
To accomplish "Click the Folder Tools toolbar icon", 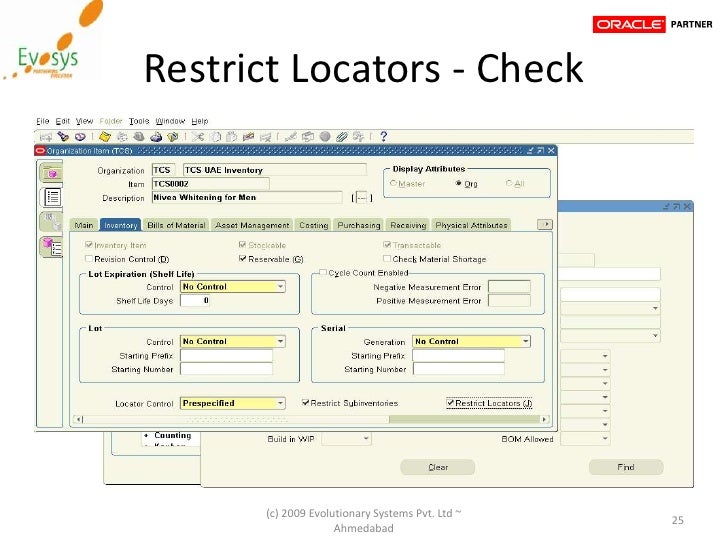I will (x=358, y=136).
